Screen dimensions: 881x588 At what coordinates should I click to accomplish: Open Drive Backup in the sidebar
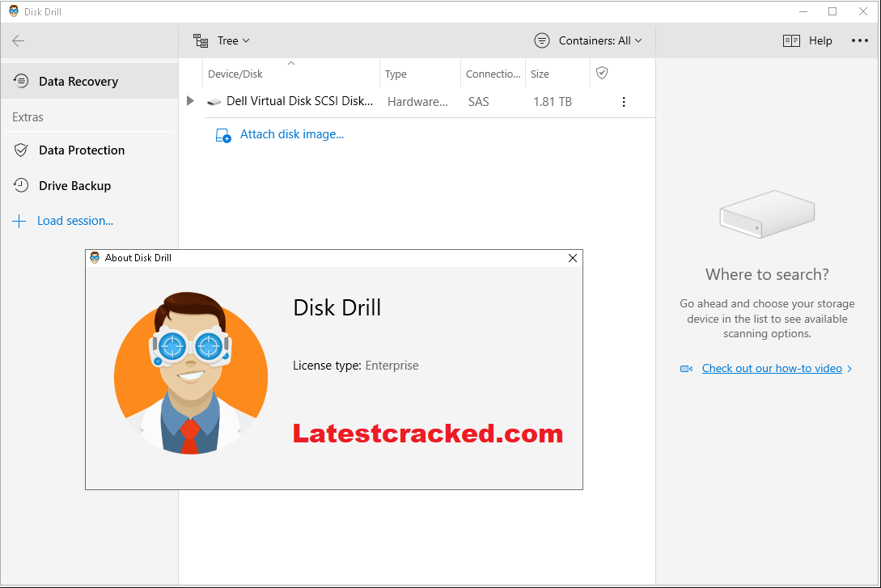pyautogui.click(x=89, y=185)
